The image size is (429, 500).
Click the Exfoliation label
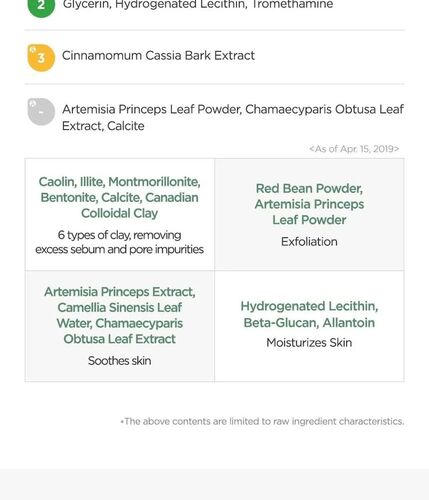pos(309,242)
